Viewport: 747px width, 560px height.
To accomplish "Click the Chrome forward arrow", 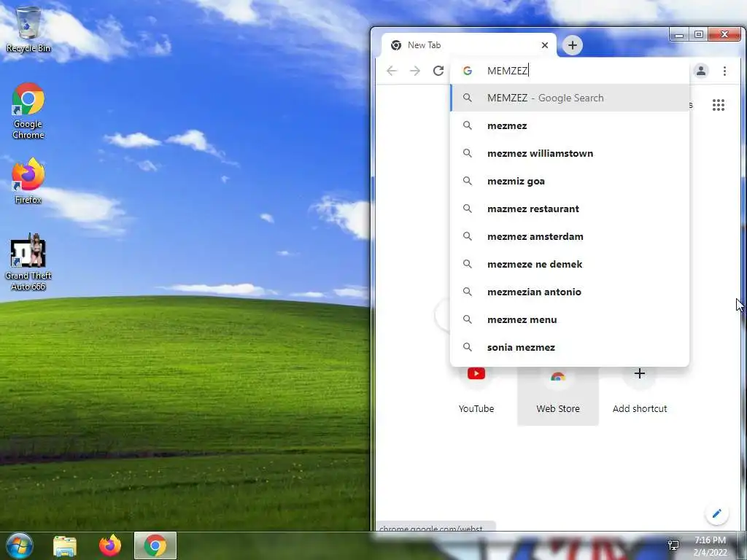I will coord(415,71).
